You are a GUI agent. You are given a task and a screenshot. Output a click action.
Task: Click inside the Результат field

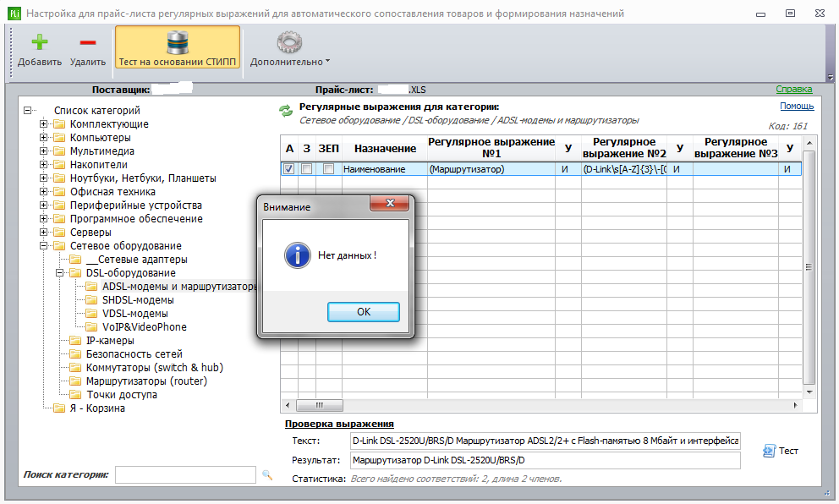[x=546, y=460]
